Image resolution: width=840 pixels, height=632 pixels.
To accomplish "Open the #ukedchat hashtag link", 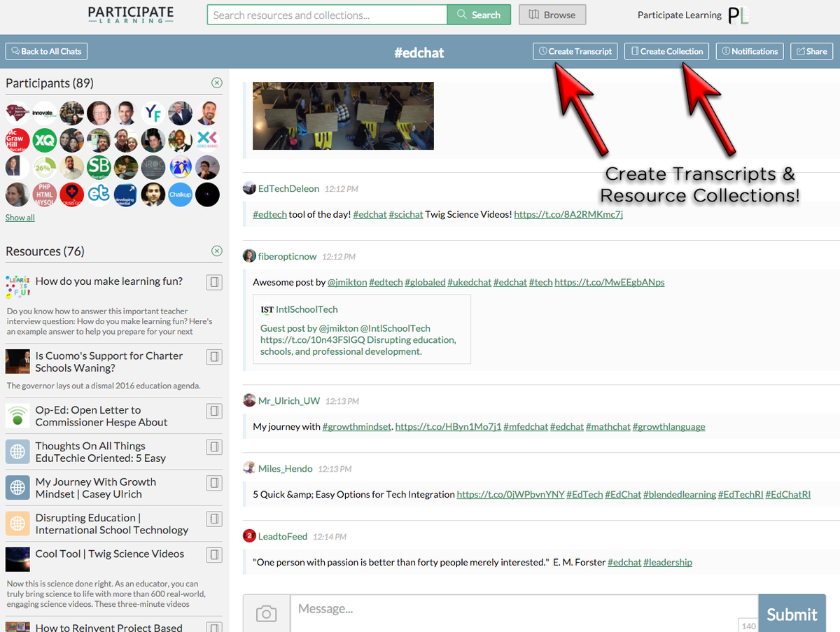I will pyautogui.click(x=469, y=282).
